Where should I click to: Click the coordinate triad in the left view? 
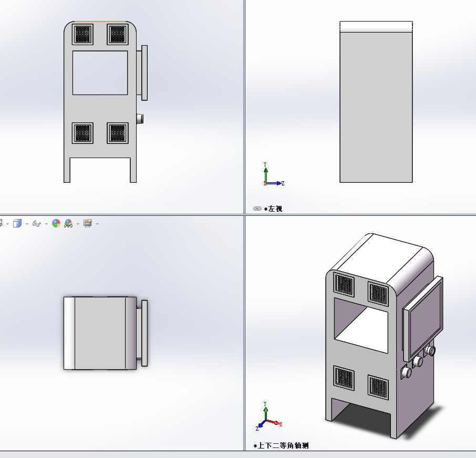274,174
